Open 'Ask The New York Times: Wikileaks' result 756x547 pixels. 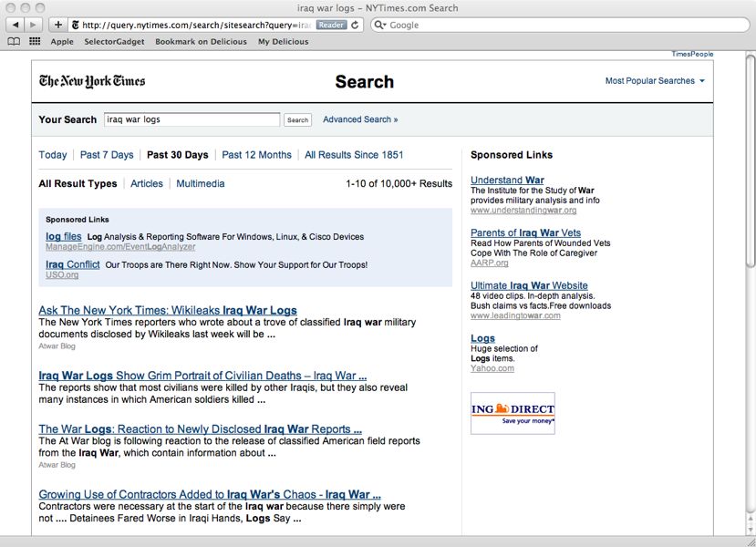tap(168, 310)
